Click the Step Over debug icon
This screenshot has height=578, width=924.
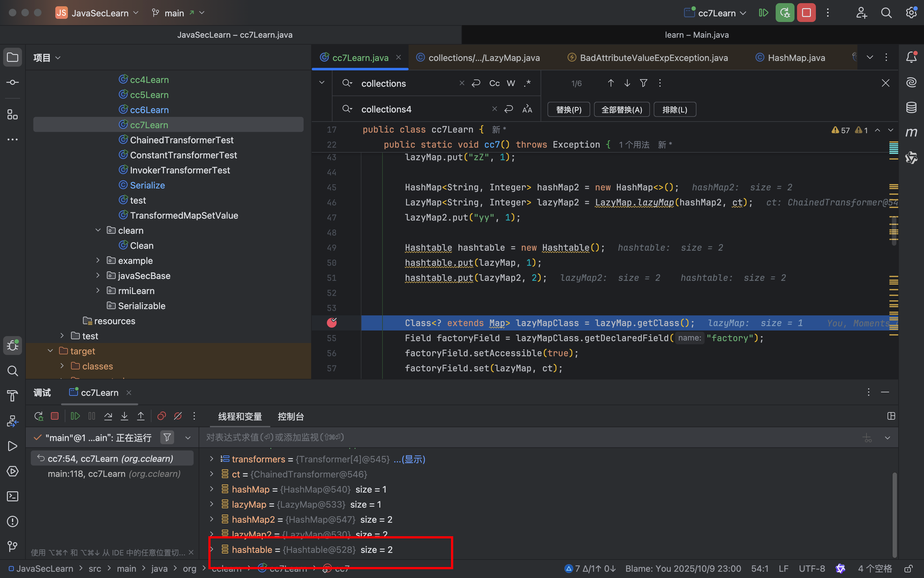[x=108, y=416]
